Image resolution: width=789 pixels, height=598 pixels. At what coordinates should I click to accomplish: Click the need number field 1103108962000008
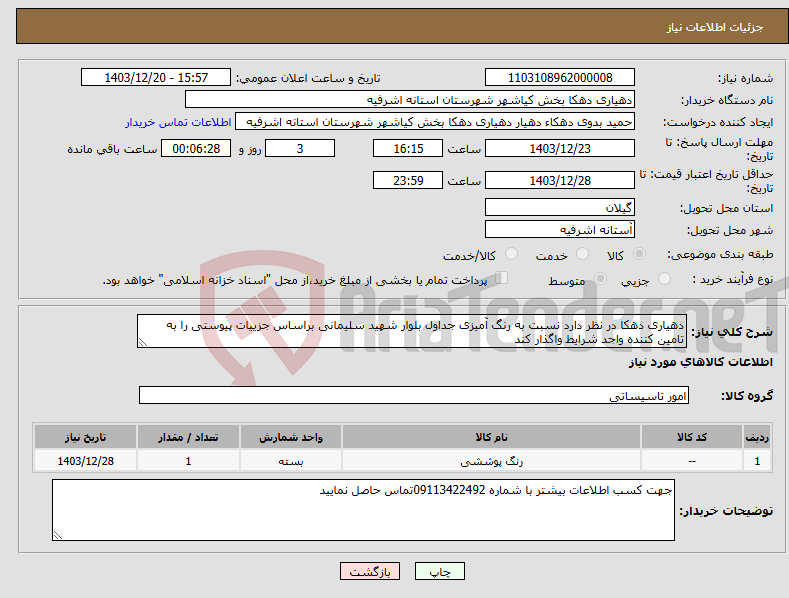click(x=560, y=78)
